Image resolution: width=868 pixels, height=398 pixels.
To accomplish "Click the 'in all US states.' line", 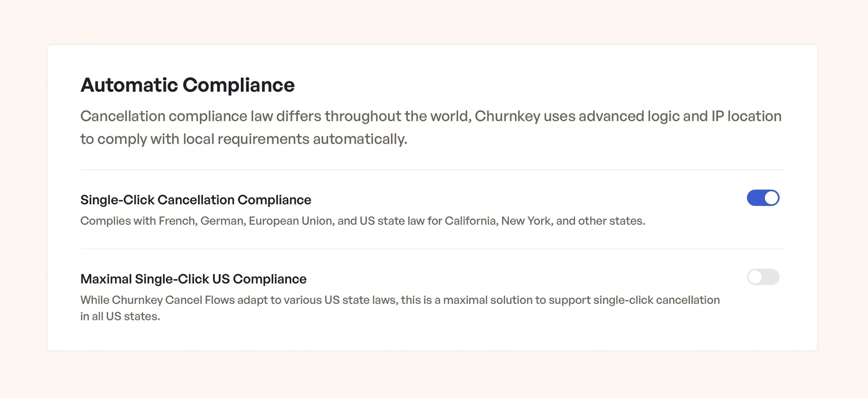I will pos(120,317).
